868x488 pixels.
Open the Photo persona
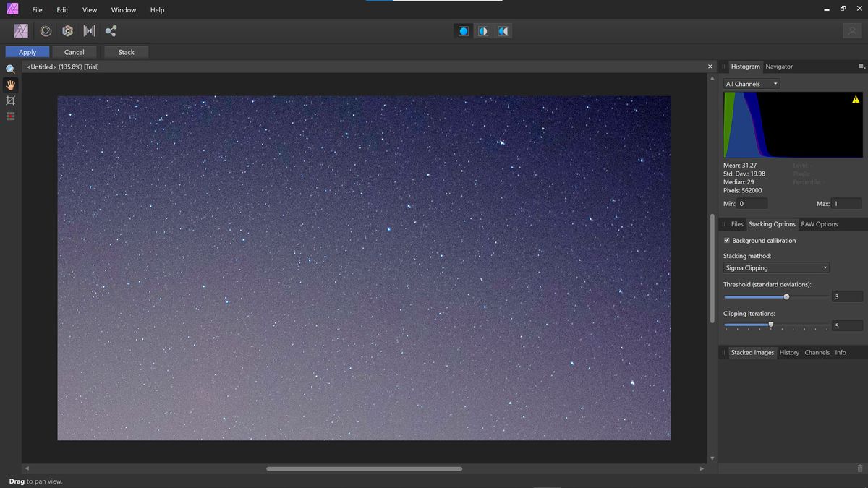[x=20, y=30]
